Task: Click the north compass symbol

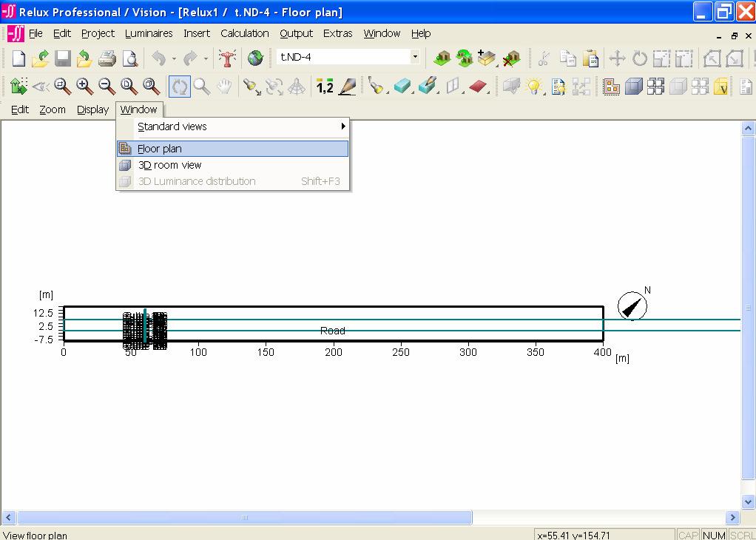Action: [632, 306]
